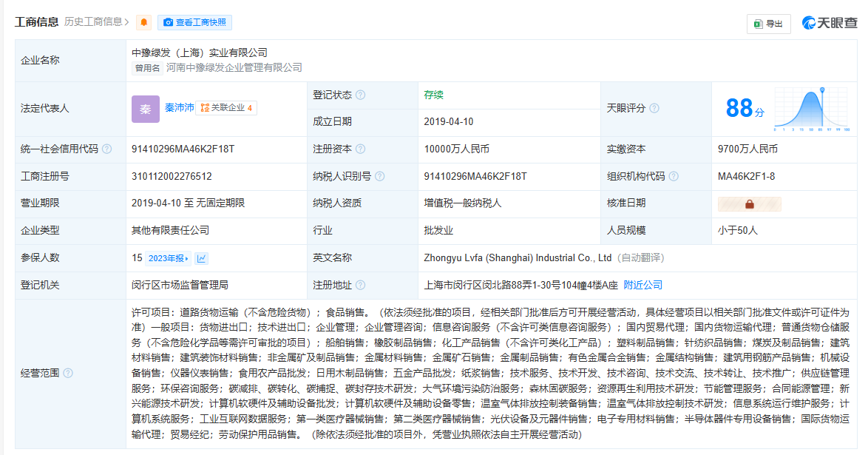Viewport: 868px width, 455px height.
Task: Click the locked 核准日期 padlock icon
Action: point(749,203)
